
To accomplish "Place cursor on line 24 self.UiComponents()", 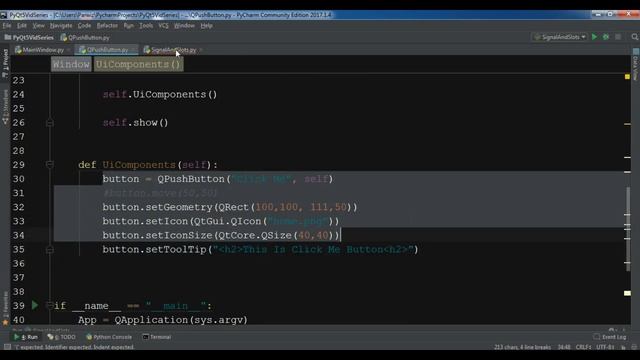I will coord(160,94).
